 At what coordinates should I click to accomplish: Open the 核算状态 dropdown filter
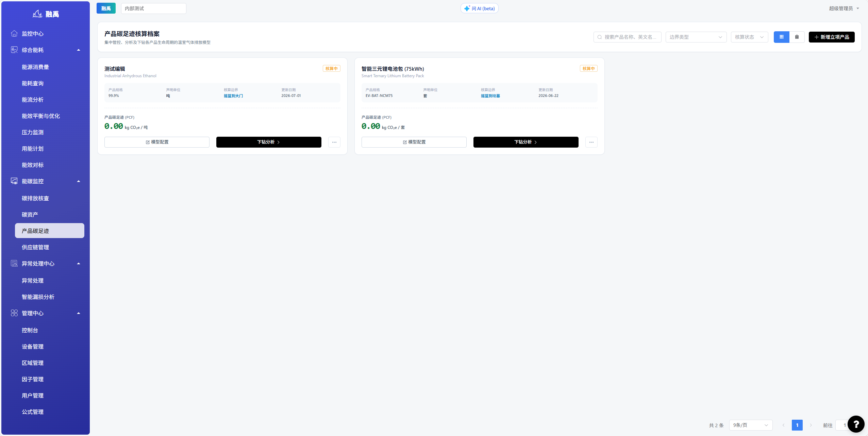tap(749, 37)
